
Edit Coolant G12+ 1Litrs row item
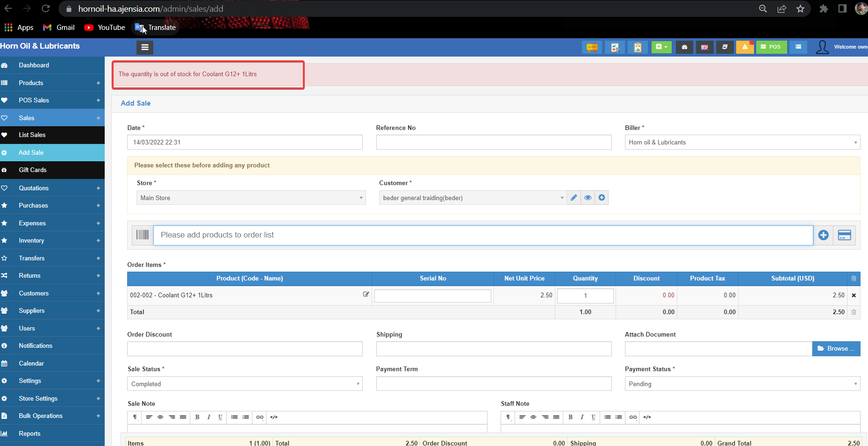(366, 295)
